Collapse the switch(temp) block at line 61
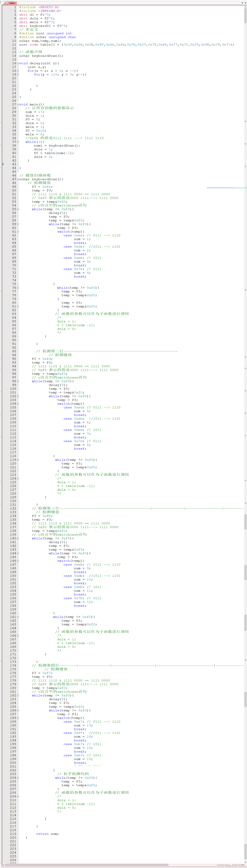 (18, 231)
